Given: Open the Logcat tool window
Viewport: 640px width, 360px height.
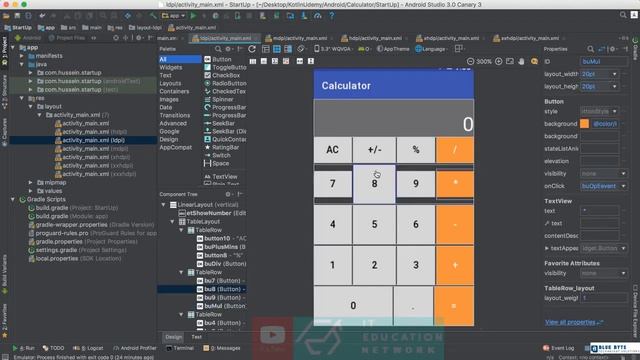Looking at the screenshot, I should click(89, 348).
